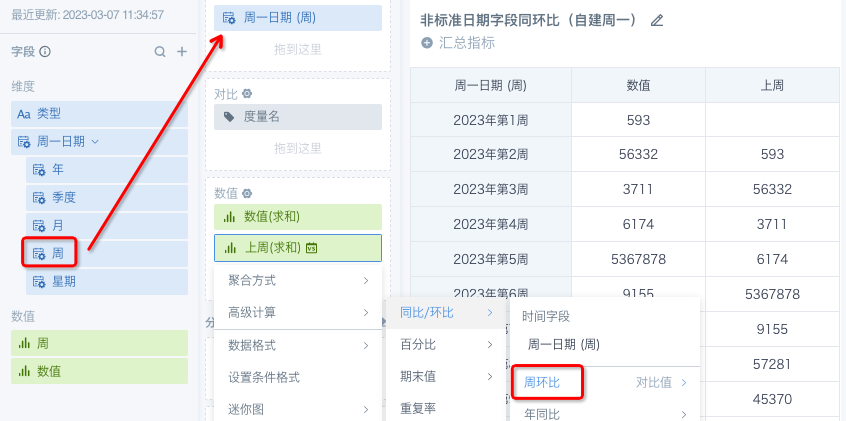Screen dimensions: 846x421
Task: Add new field with plus icon
Action: click(182, 52)
